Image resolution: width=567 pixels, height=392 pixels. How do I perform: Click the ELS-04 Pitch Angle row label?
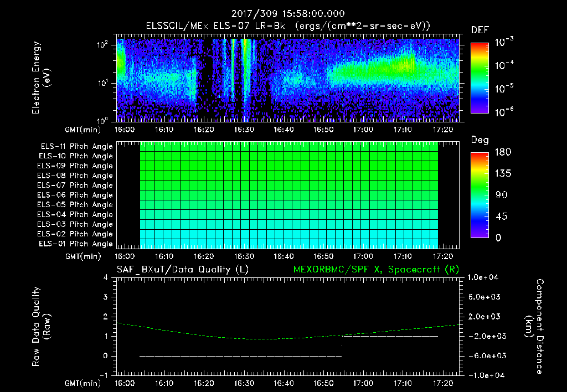75,215
